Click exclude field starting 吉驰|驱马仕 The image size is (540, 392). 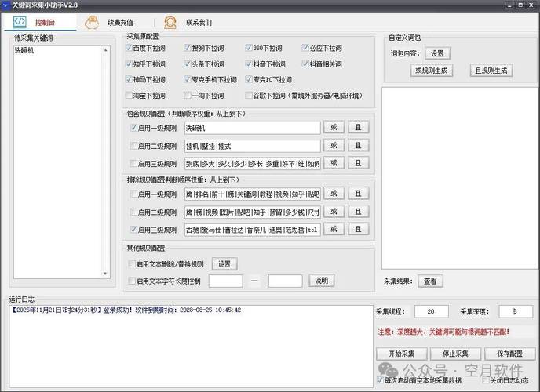pos(253,230)
